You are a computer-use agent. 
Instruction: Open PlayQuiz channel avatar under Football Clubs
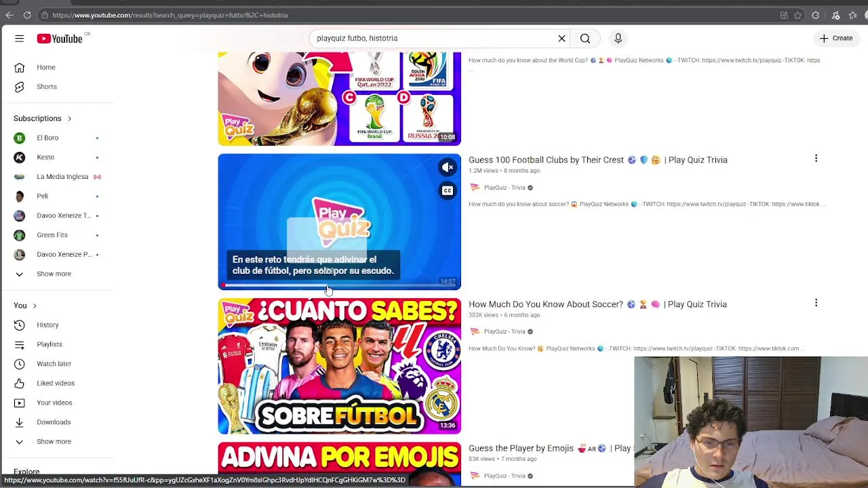tap(475, 188)
